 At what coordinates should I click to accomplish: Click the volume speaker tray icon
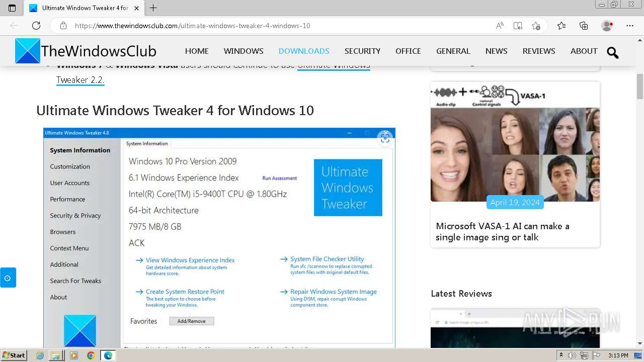coord(572,355)
